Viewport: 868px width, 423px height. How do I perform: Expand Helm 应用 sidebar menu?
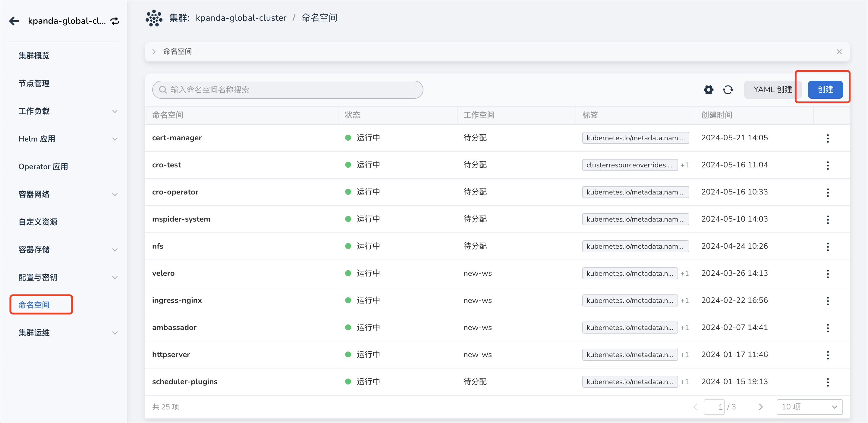click(115, 139)
